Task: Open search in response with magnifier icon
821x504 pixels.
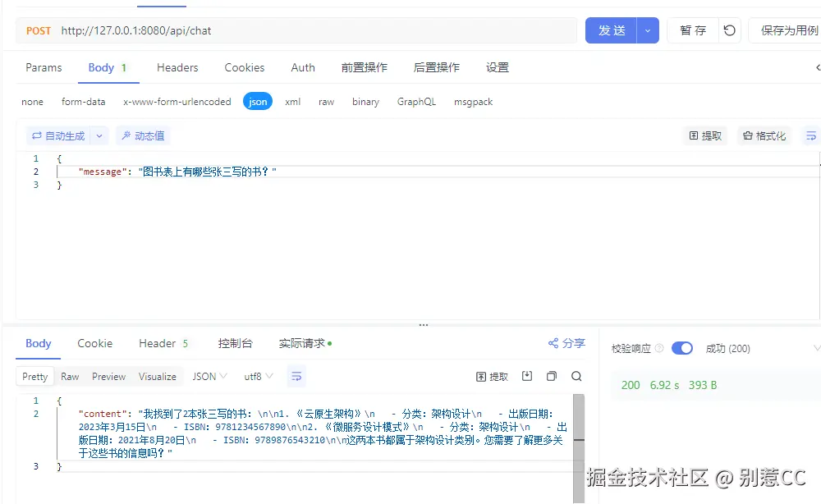Action: pyautogui.click(x=576, y=376)
